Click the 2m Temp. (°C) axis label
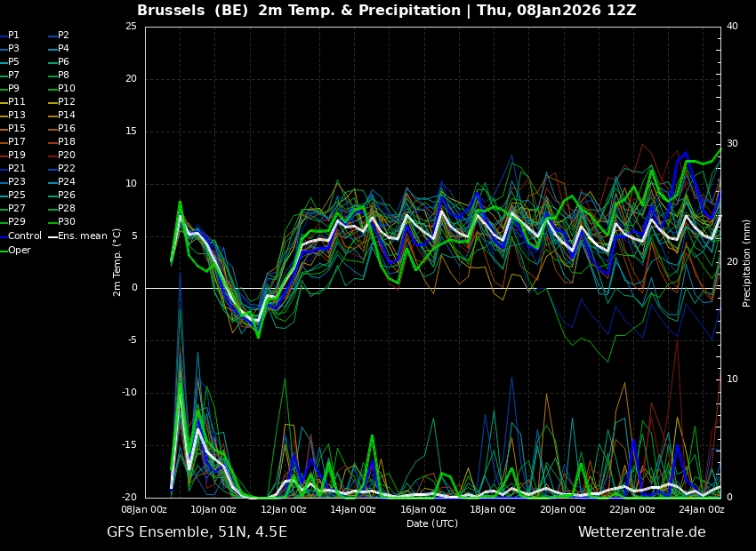The width and height of the screenshot is (756, 551). (x=117, y=261)
